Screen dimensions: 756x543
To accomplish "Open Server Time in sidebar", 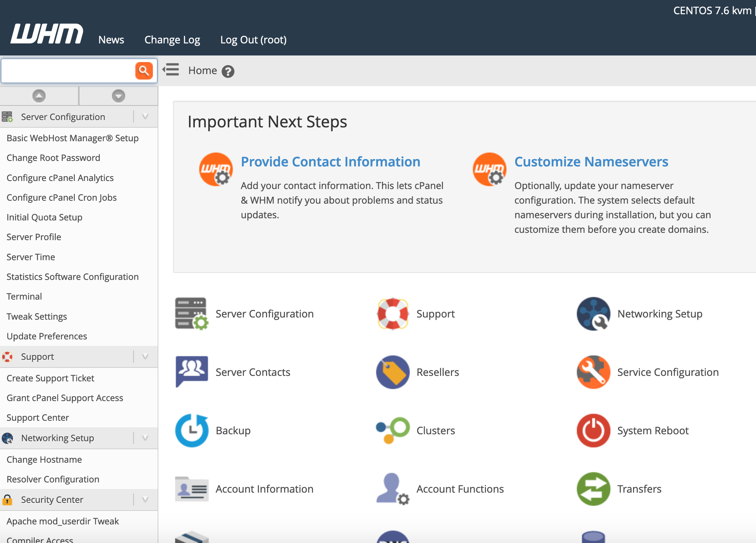I will pos(31,257).
